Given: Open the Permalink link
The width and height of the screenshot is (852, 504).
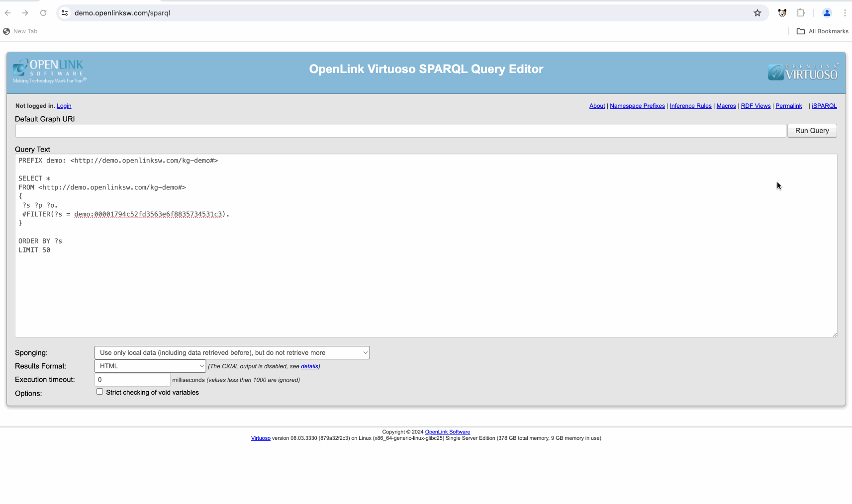Looking at the screenshot, I should coord(788,106).
